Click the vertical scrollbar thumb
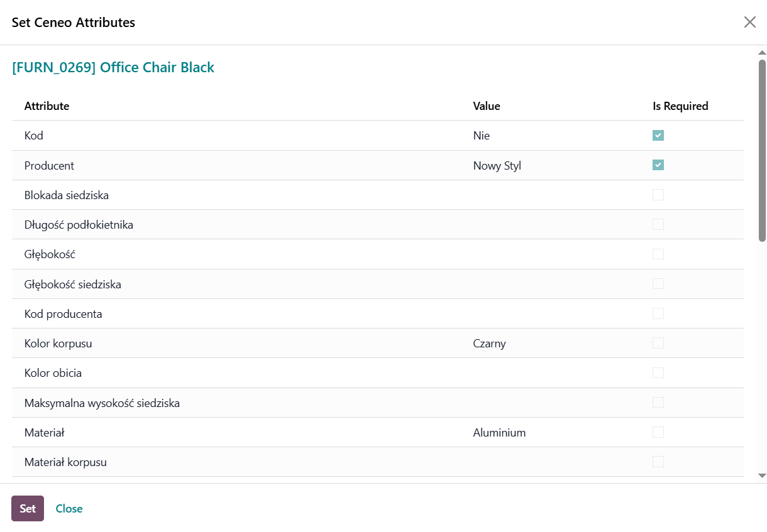Image resolution: width=767 pixels, height=532 pixels. coord(763,150)
